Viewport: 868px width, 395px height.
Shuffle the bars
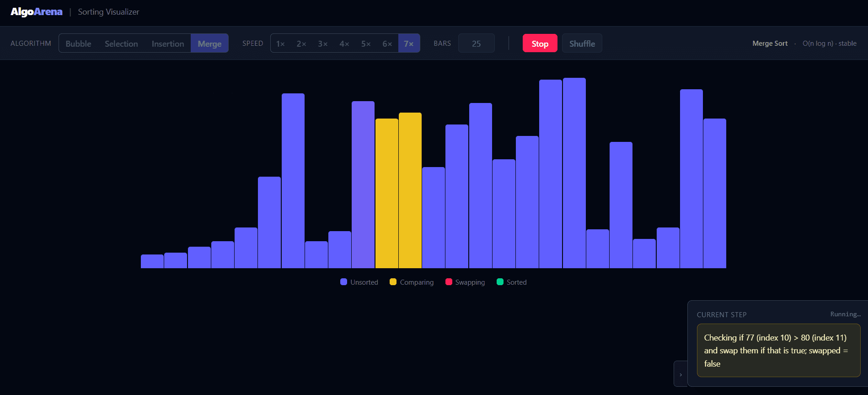[x=582, y=43]
